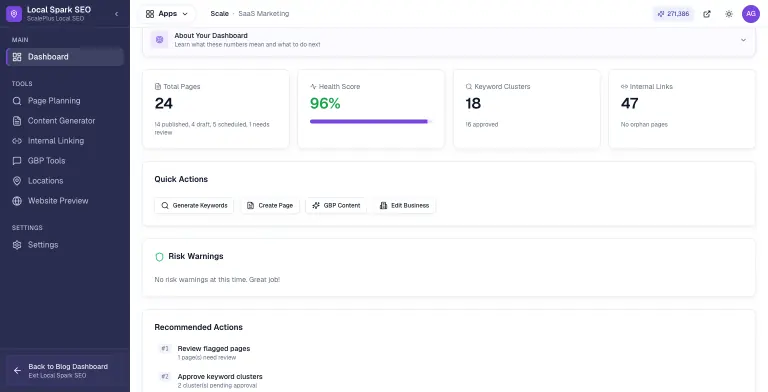
Task: Click the Scale breadcrumb
Action: 219,14
